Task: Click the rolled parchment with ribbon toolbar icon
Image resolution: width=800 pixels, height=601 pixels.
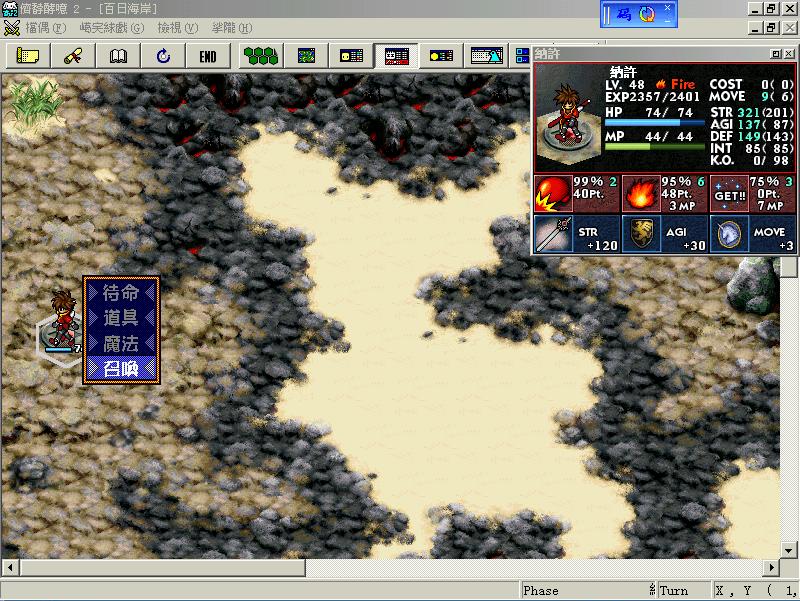Action: click(73, 56)
